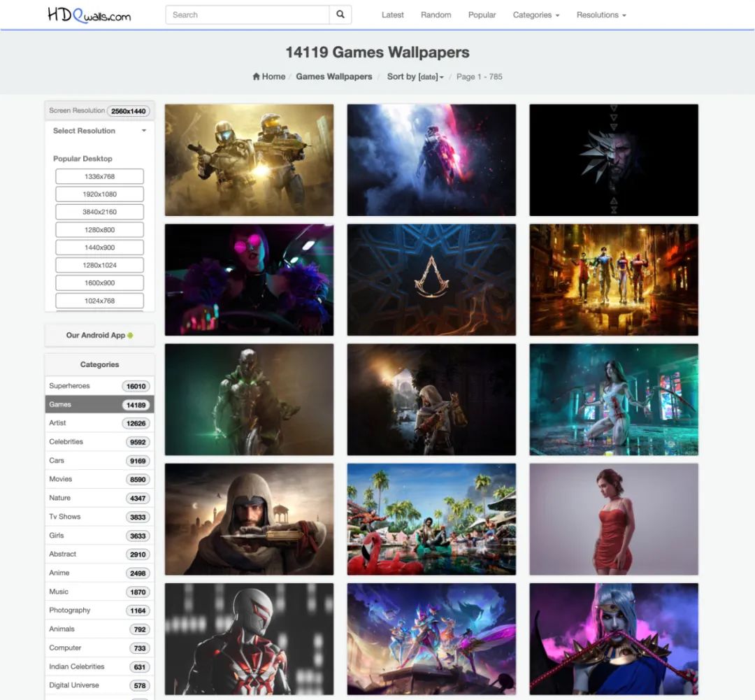755x700 pixels.
Task: Open the Popular wallpapers page
Action: 482,15
